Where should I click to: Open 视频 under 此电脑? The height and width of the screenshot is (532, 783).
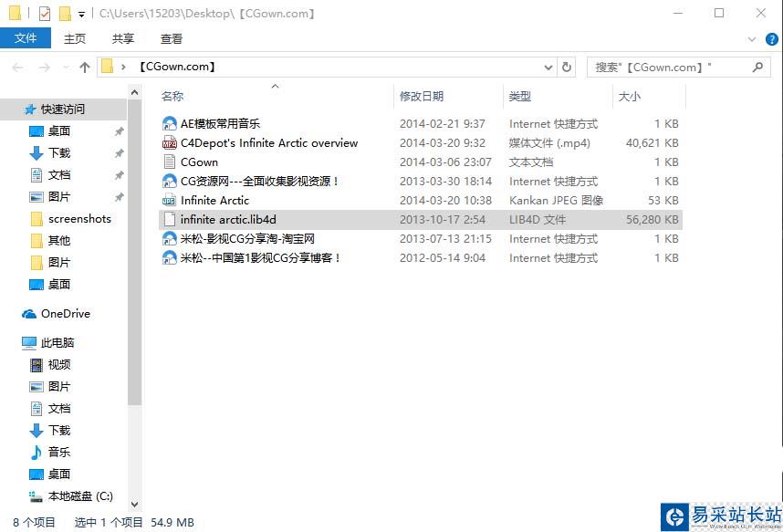[59, 365]
